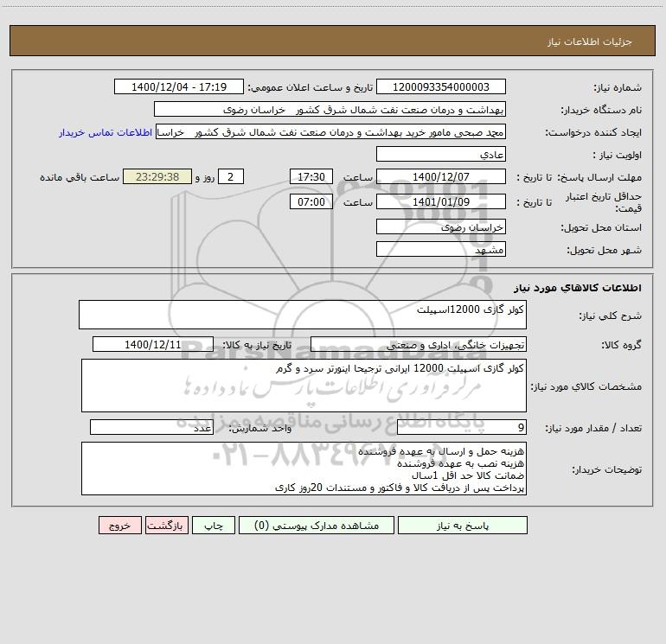Click the goods specifications text area
This screenshot has width=666, height=644.
304,386
